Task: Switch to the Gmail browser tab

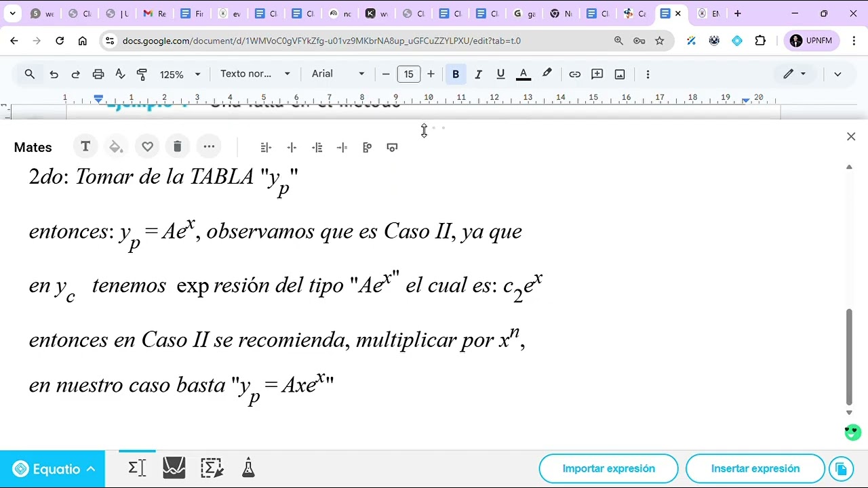Action: 155,14
